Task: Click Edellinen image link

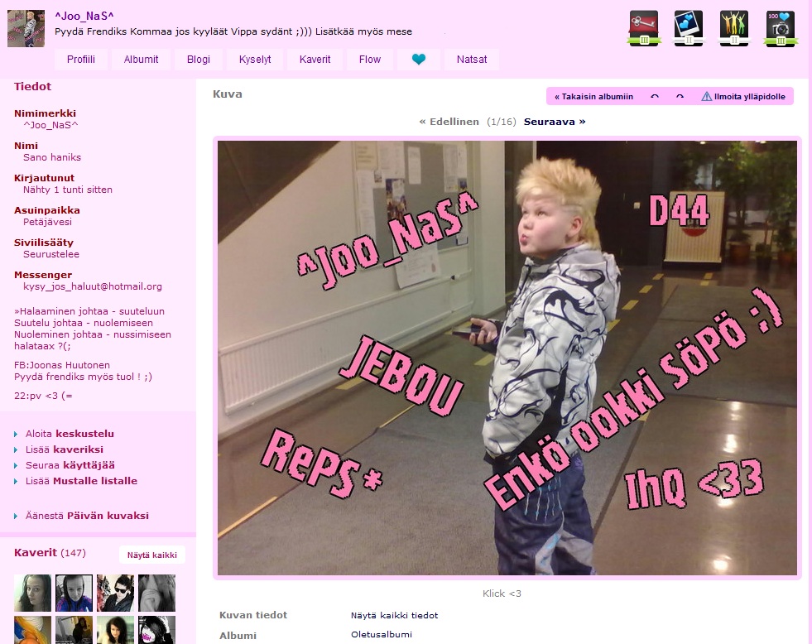Action: [x=449, y=122]
